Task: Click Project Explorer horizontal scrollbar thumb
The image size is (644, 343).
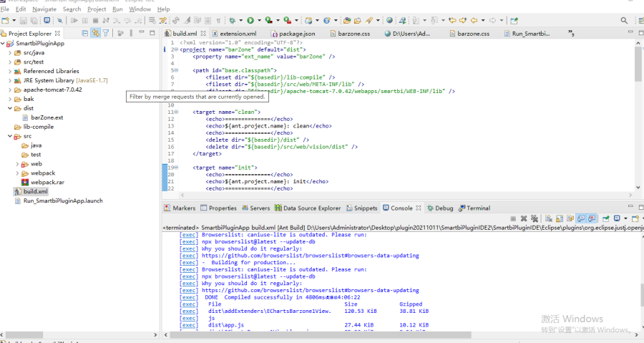Action: [24, 335]
